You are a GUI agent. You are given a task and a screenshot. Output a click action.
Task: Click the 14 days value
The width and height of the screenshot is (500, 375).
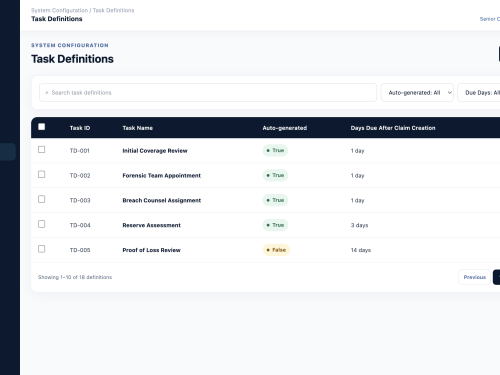coord(361,250)
